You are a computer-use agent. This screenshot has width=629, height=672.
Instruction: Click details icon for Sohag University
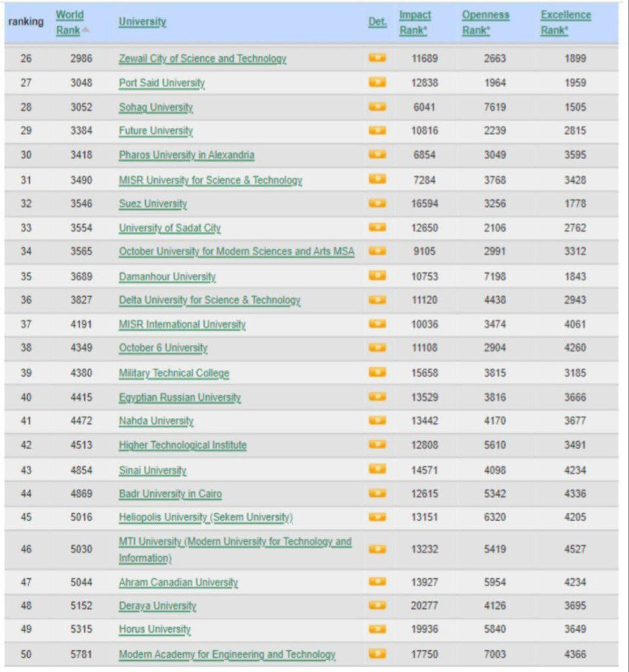coord(378,106)
